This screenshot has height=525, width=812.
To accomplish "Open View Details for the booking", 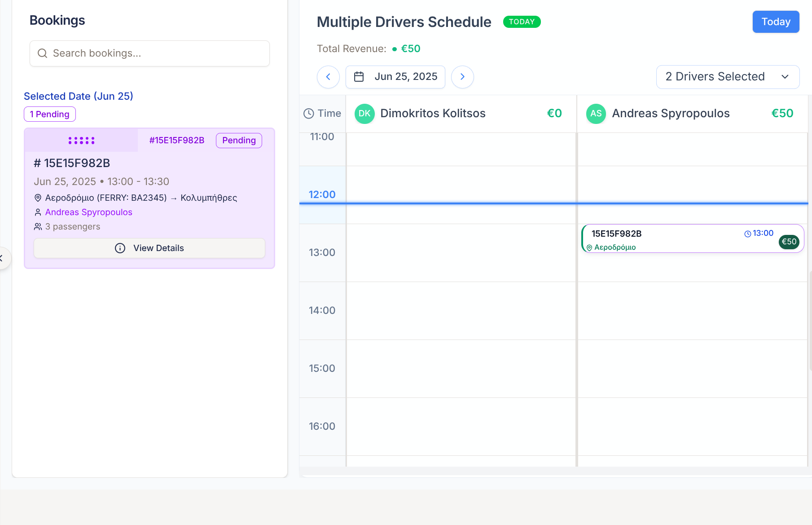I will [149, 248].
